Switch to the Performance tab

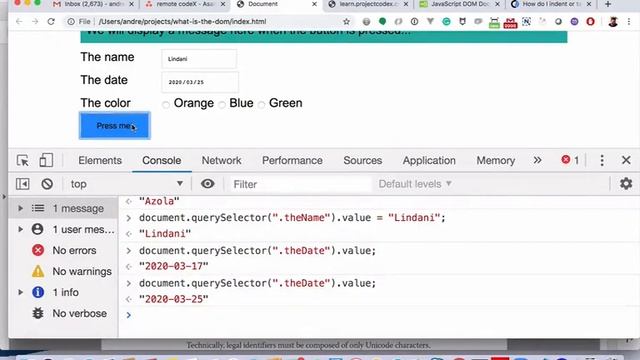[292, 160]
